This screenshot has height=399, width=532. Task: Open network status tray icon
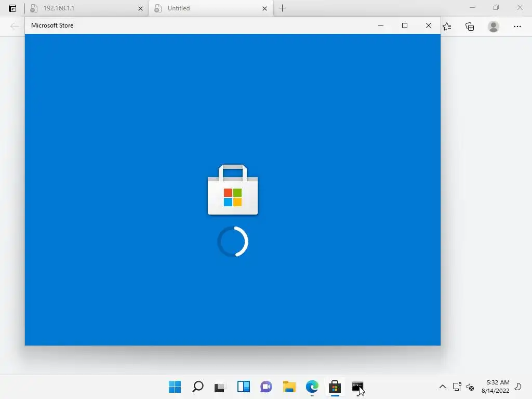point(457,387)
